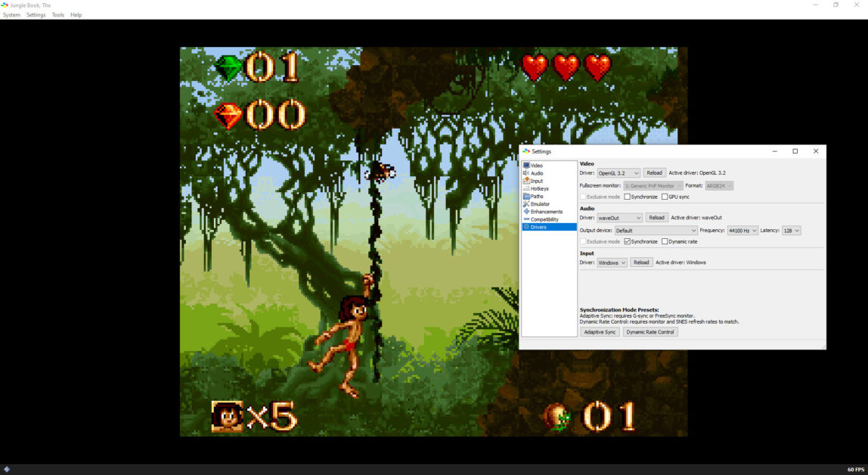Switch to the Enhancements settings

point(547,212)
